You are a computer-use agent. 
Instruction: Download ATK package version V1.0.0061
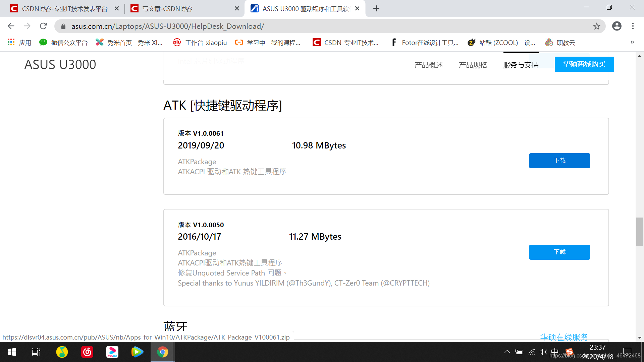tap(559, 161)
